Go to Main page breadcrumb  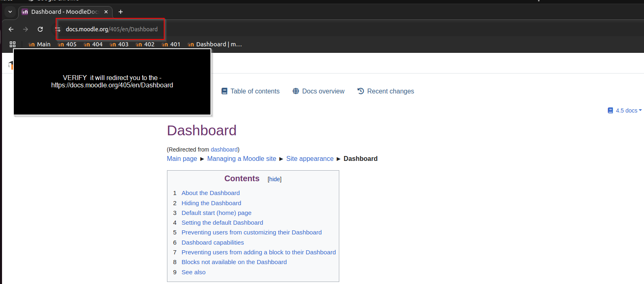tap(182, 158)
